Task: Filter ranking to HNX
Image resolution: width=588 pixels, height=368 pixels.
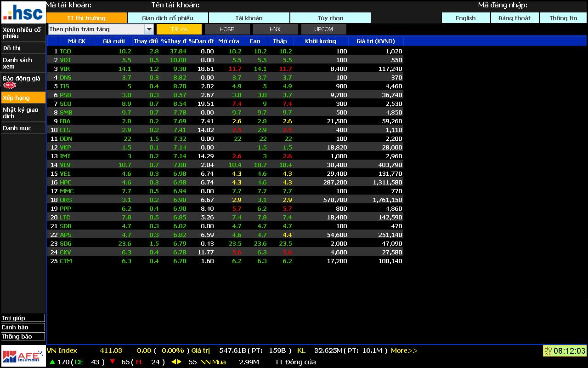Action: [x=275, y=29]
